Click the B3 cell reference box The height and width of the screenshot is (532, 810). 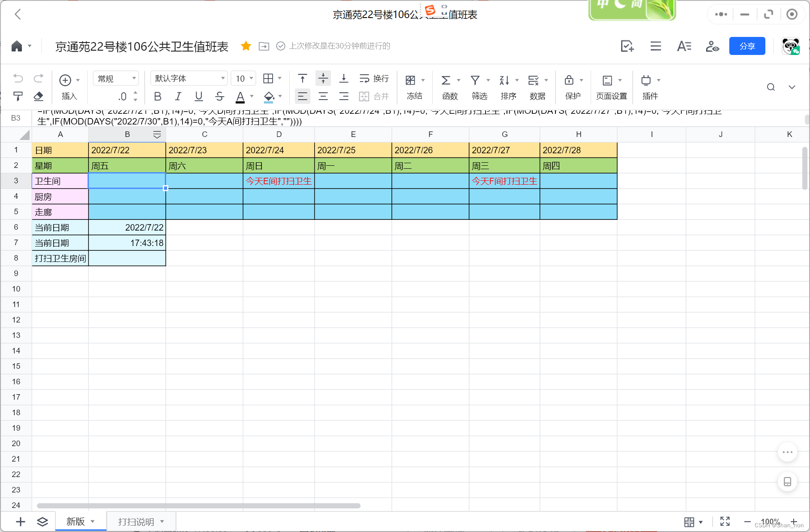coord(16,118)
